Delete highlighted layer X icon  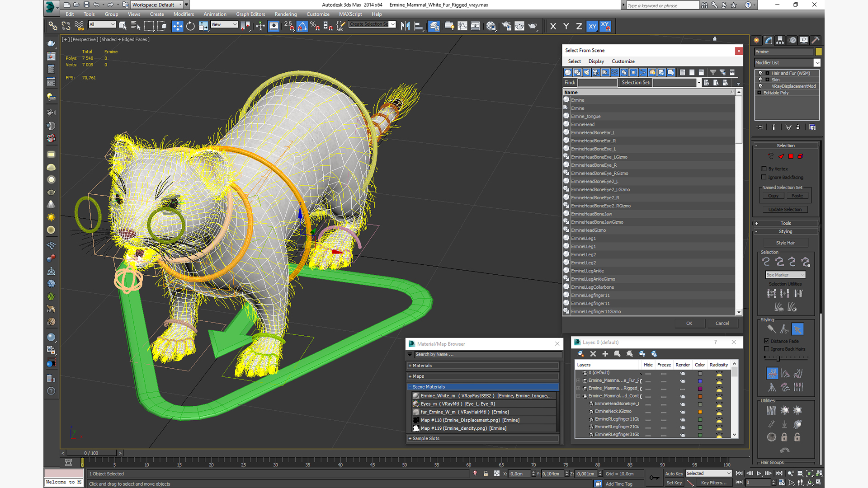pos(593,354)
